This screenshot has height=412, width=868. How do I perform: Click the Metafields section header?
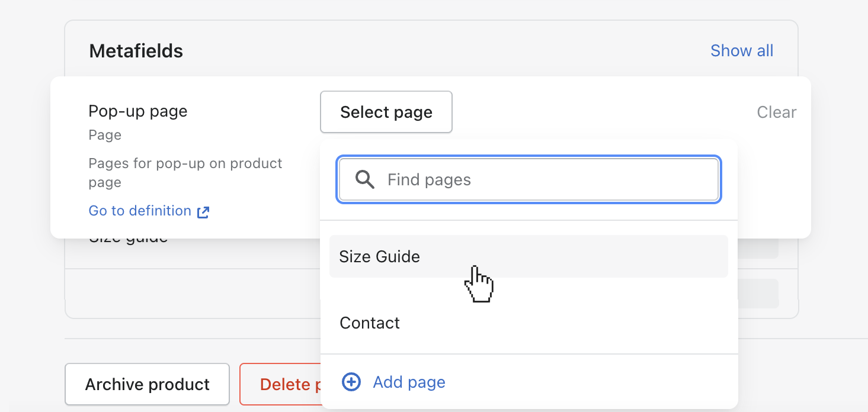pyautogui.click(x=136, y=50)
